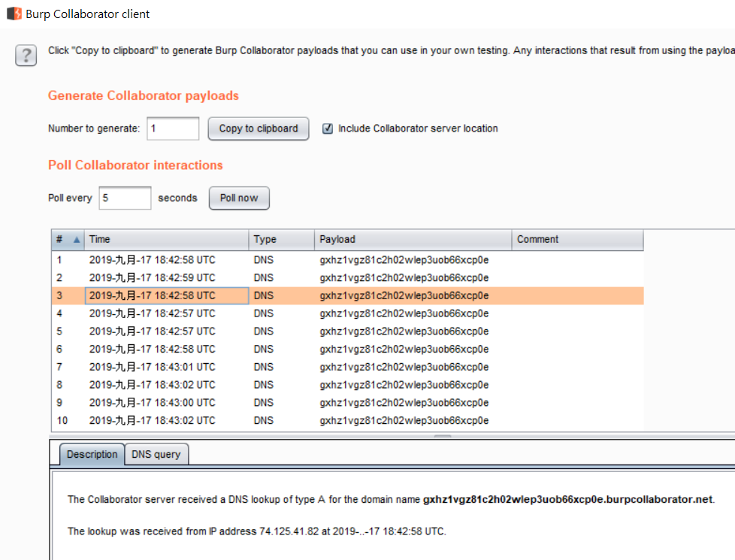Screen dimensions: 735x560
Task: Click the splitter handle below the table
Action: (x=443, y=436)
